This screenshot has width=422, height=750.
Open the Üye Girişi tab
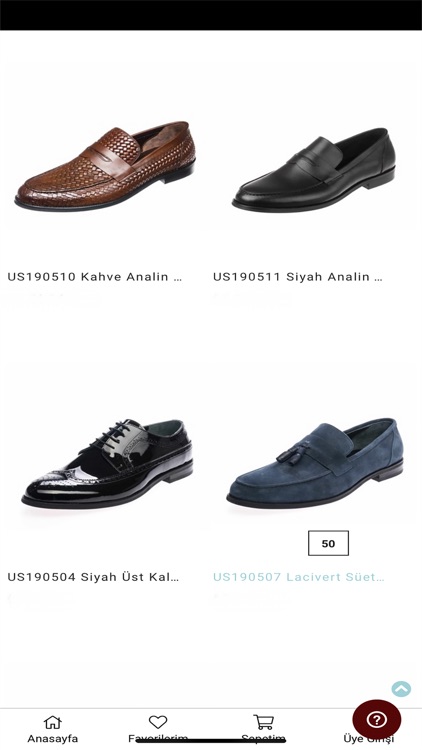pyautogui.click(x=368, y=739)
